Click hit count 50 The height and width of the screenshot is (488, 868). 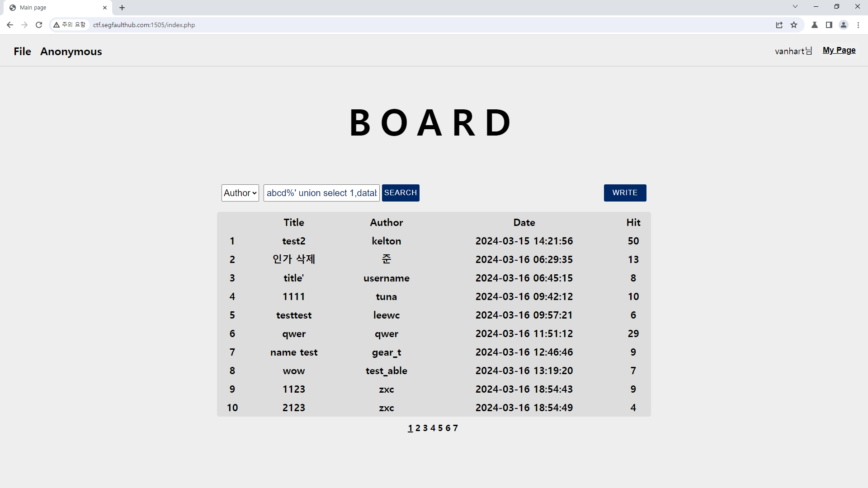(x=633, y=241)
